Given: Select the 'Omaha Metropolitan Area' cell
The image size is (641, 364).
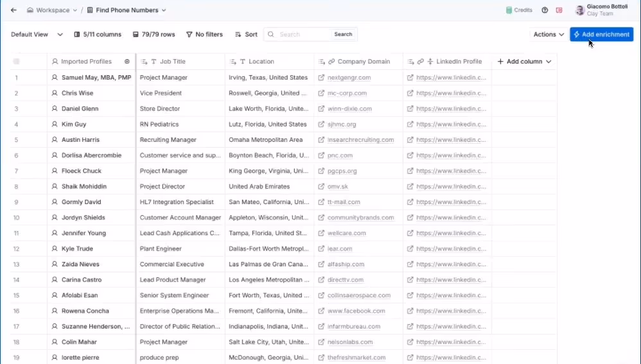Looking at the screenshot, I should click(x=269, y=140).
